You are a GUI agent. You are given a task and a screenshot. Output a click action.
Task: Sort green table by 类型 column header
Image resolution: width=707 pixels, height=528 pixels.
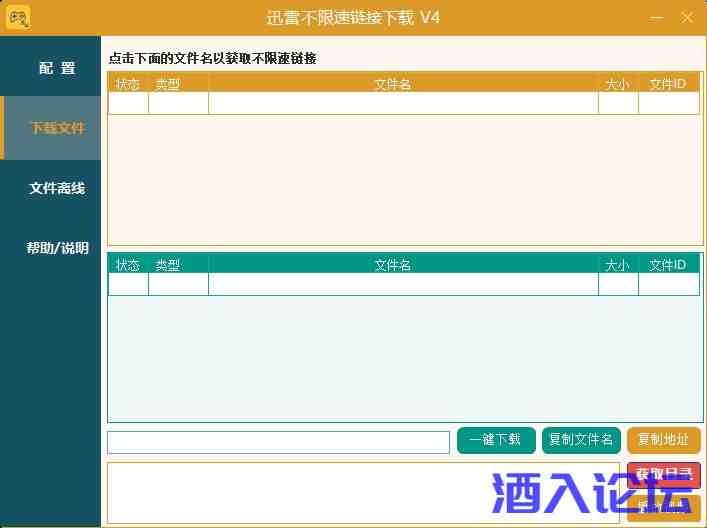pos(178,265)
